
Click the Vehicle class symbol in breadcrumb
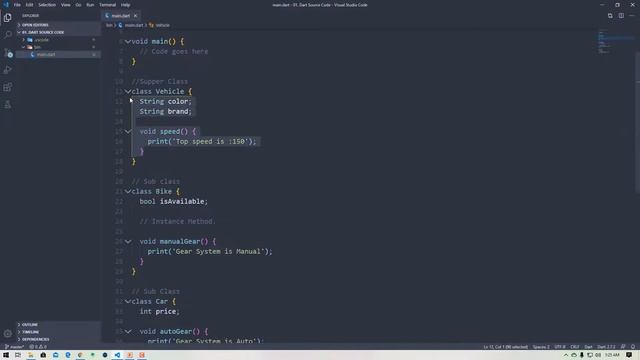pos(159,25)
